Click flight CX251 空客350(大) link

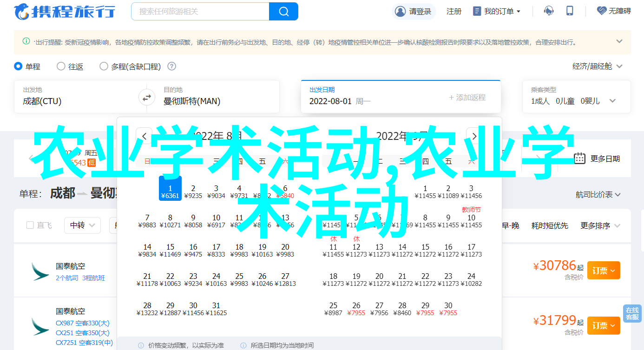click(83, 333)
